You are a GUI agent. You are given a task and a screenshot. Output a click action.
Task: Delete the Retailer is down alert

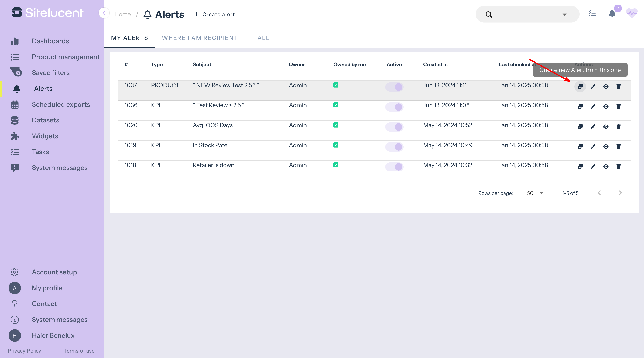[x=618, y=167]
